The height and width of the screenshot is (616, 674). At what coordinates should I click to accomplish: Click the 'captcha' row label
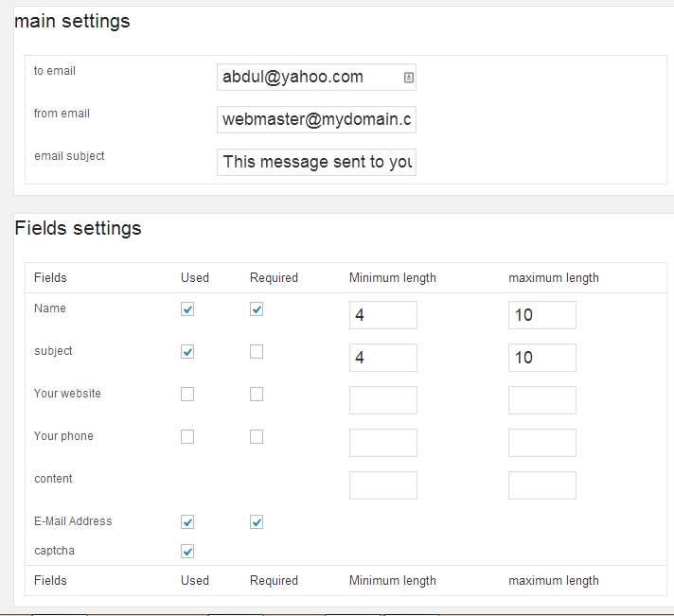click(54, 551)
